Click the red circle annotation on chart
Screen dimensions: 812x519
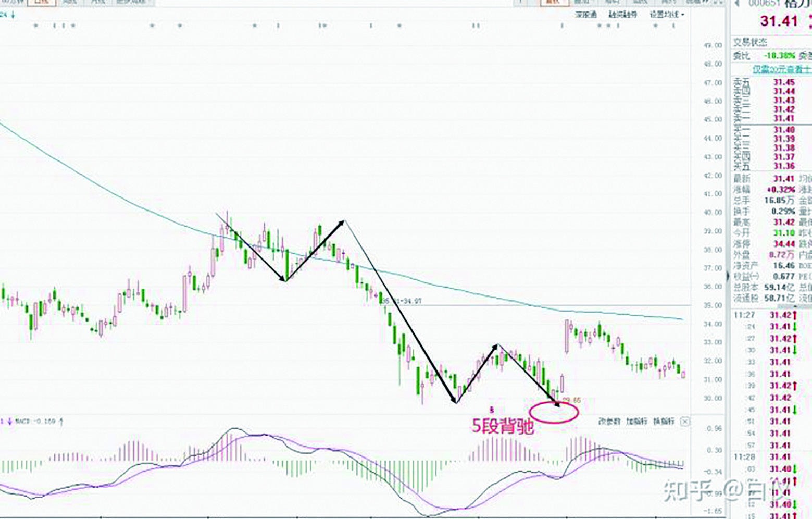pos(554,412)
